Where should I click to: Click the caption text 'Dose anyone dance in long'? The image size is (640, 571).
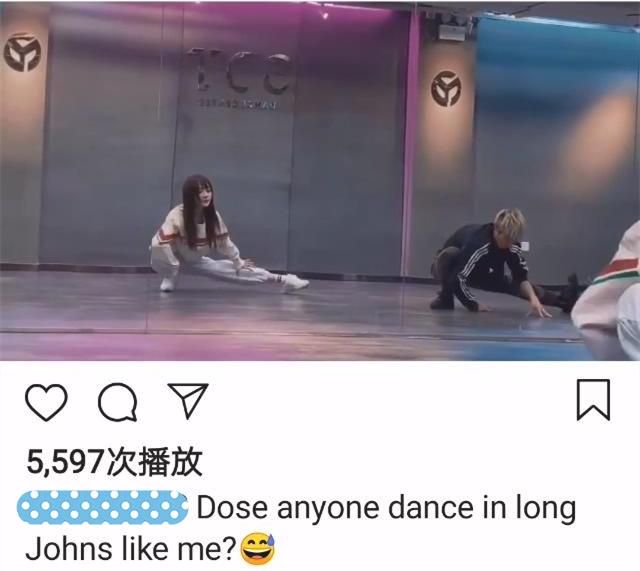387,509
